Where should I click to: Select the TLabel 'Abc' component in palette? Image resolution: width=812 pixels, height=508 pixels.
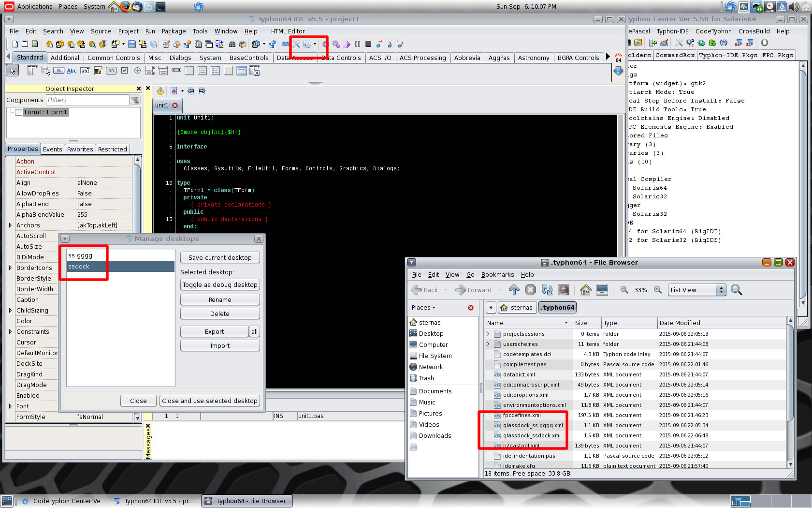tap(72, 71)
